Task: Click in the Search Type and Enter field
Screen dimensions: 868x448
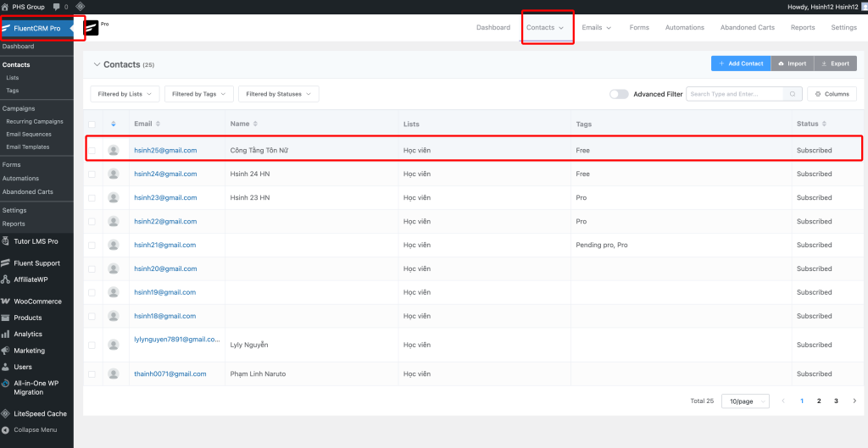Action: [734, 94]
